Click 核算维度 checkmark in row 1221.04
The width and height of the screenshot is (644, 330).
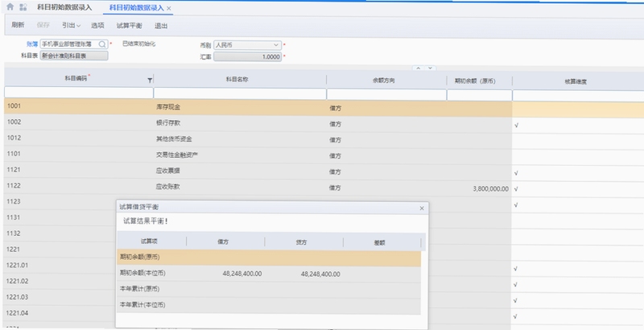515,316
